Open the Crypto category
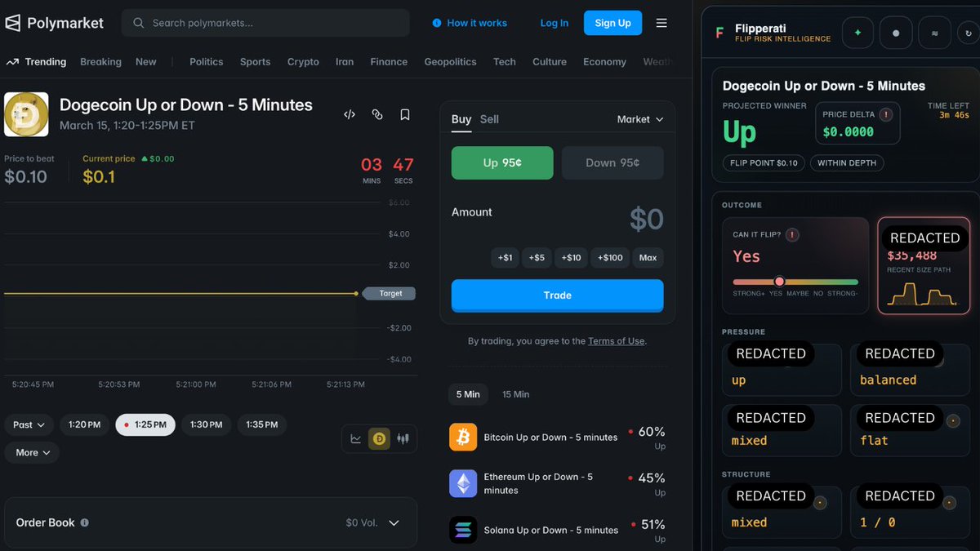The height and width of the screenshot is (551, 980). coord(303,62)
